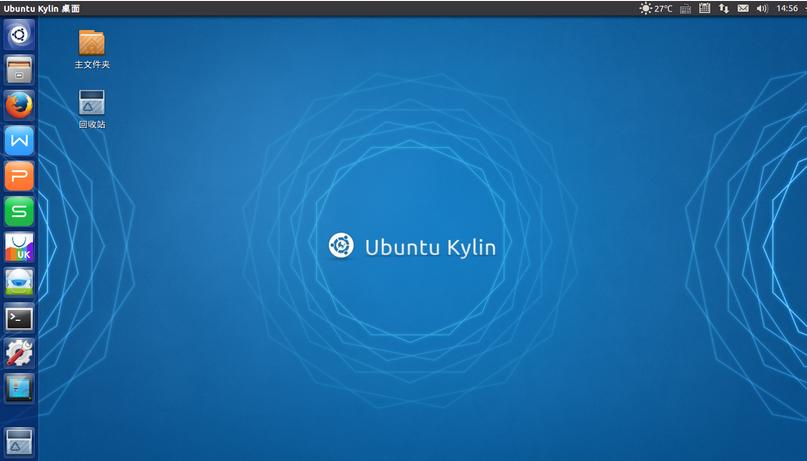
Task: Open the keyboard input method indicator
Action: pyautogui.click(x=685, y=9)
